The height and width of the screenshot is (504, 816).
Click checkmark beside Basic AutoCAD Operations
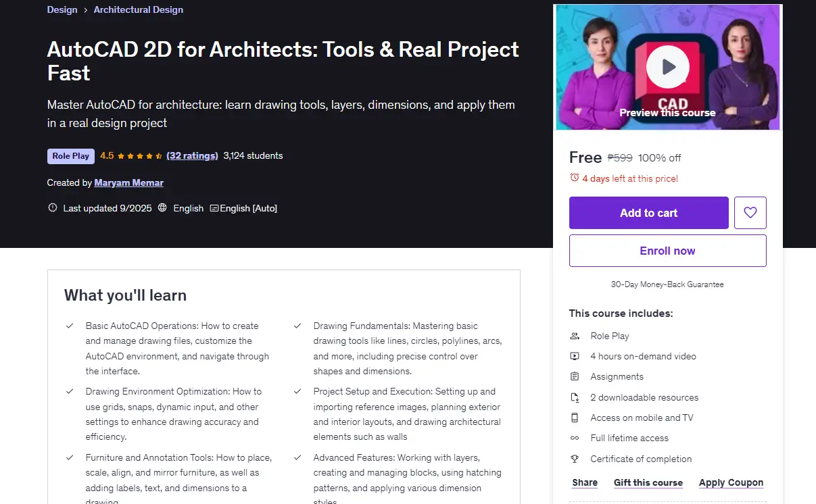[70, 326]
